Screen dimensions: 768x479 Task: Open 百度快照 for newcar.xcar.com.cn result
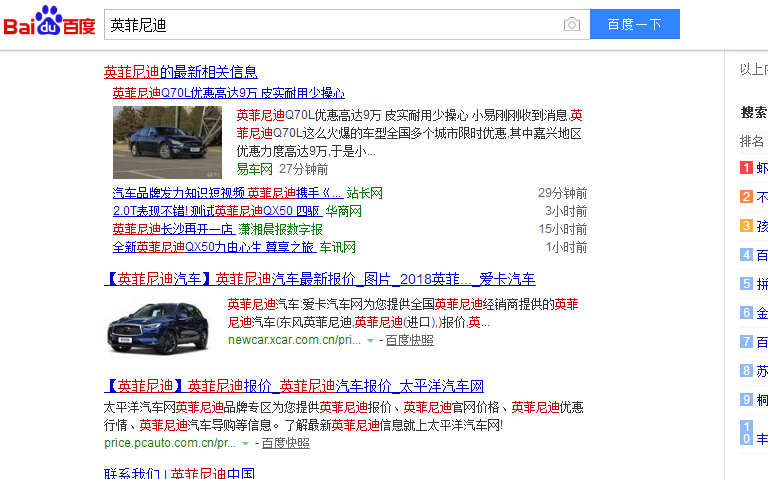tap(409, 340)
